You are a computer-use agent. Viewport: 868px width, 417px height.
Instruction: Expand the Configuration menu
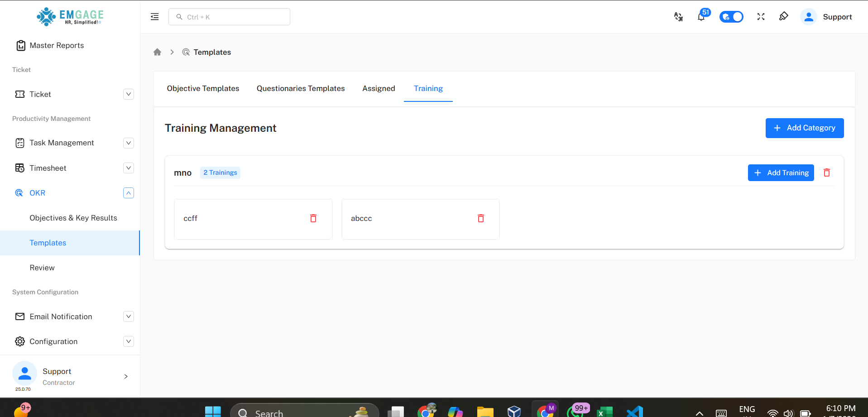point(129,341)
